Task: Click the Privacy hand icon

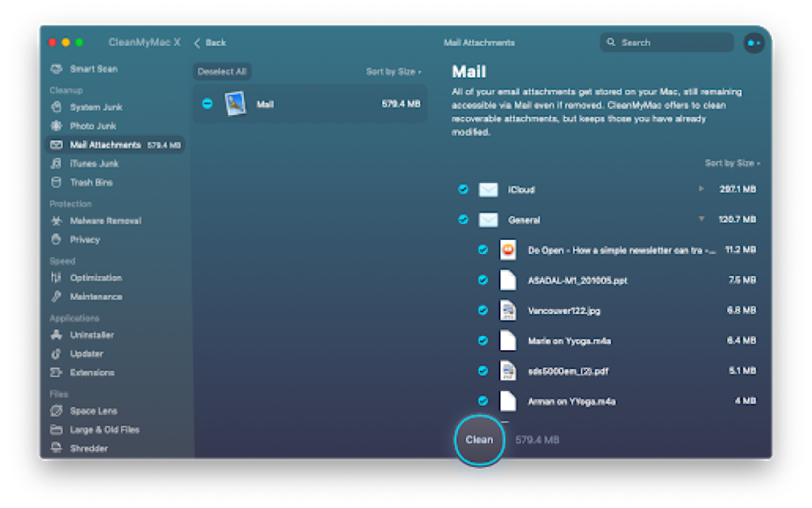Action: tap(57, 239)
